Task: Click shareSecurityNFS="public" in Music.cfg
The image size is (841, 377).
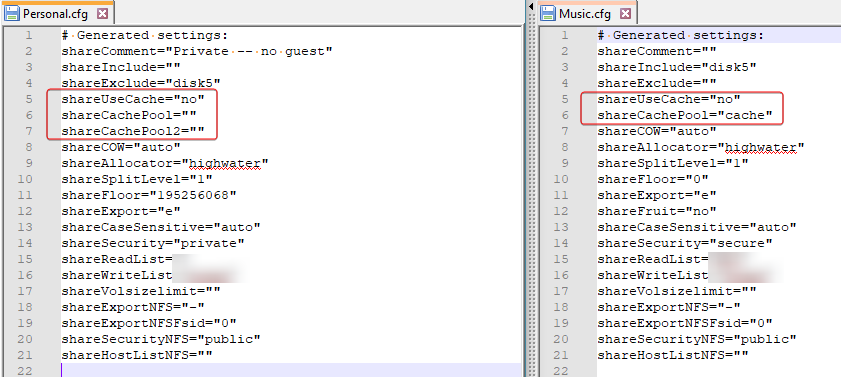Action: coord(697,339)
